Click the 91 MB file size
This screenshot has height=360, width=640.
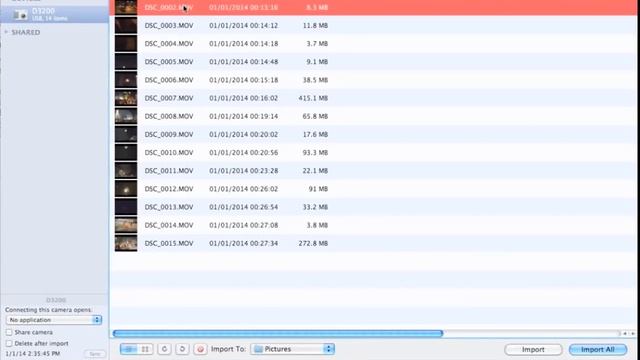click(x=318, y=189)
